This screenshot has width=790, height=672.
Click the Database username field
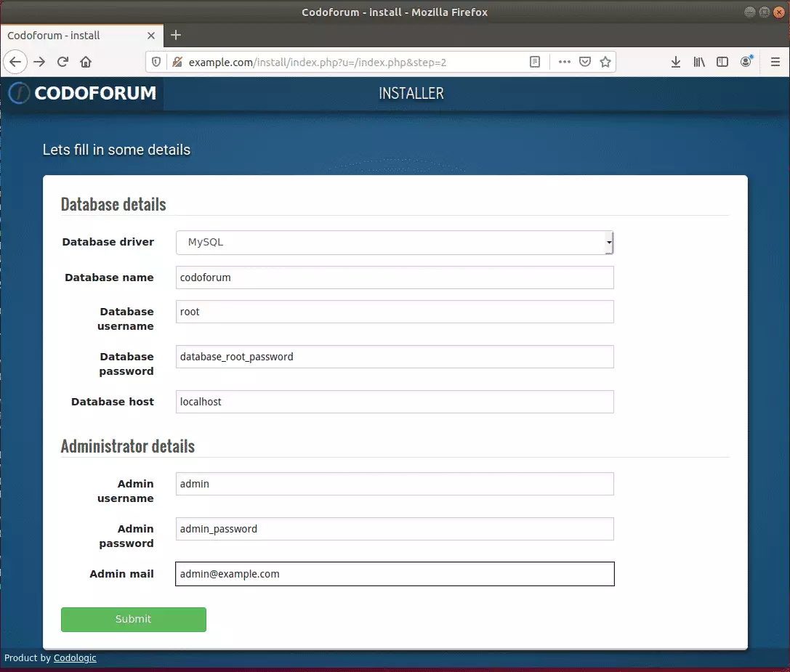(x=395, y=312)
